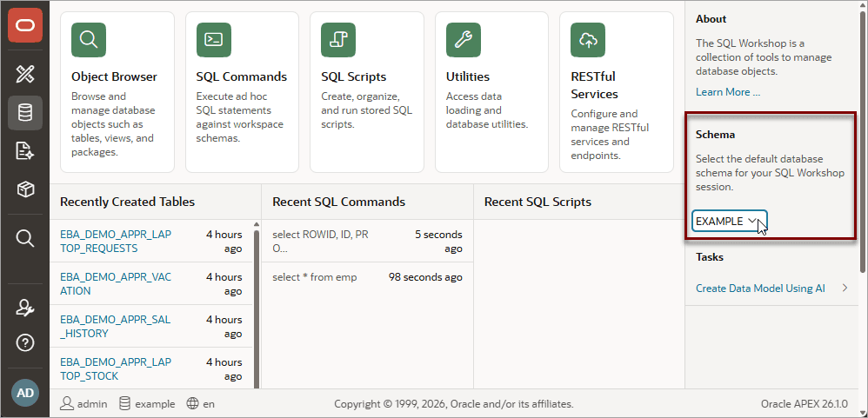Open the Object Browser card title
The image size is (868, 418).
pos(115,76)
